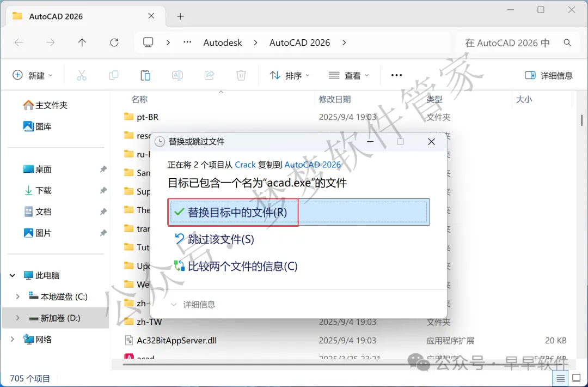Click the pin icon beside Documents (文档)
Screen dimensions: 588x387
[103, 211]
